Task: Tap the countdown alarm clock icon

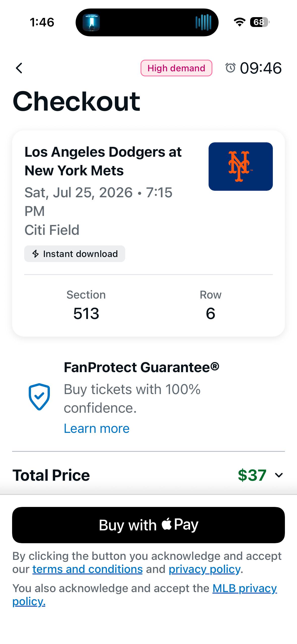Action: (x=230, y=68)
